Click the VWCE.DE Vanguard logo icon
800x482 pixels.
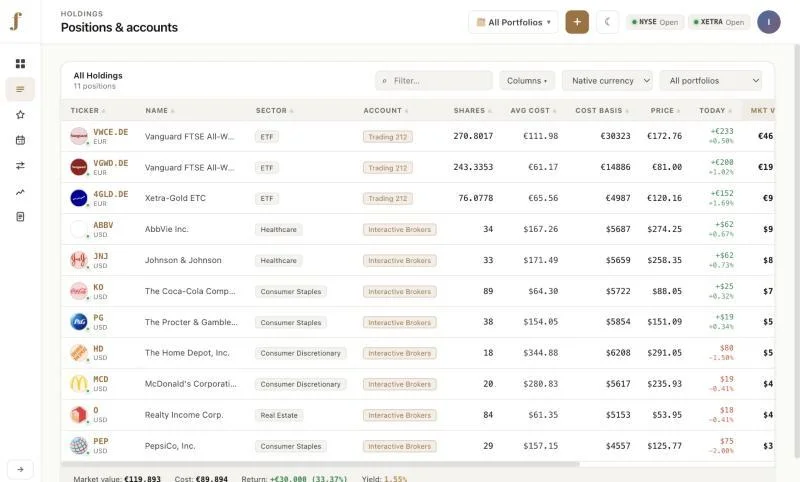click(79, 136)
